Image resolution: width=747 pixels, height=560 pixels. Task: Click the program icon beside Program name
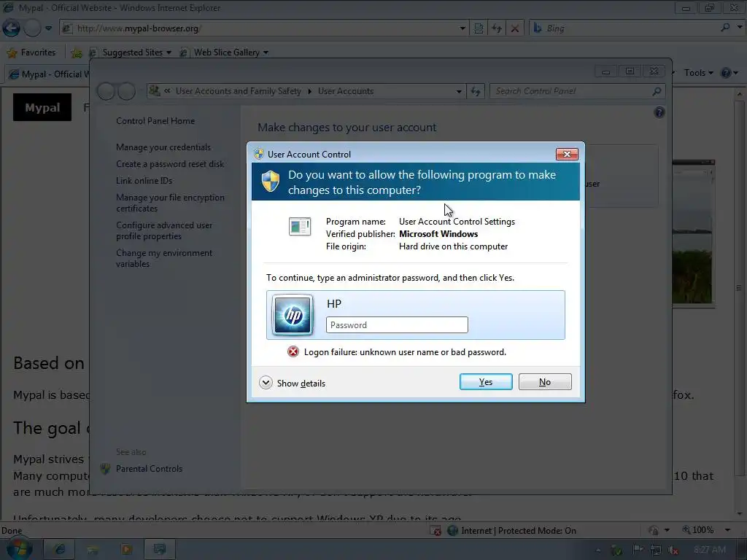point(300,226)
